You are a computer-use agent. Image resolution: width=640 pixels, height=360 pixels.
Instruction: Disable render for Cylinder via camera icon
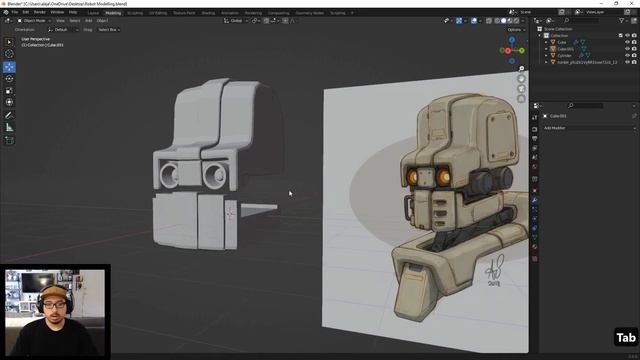(634, 56)
